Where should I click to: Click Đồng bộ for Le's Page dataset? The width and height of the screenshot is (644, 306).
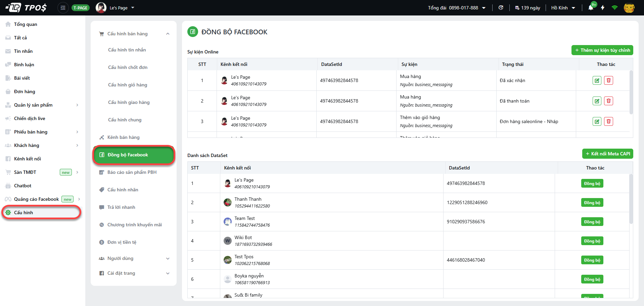(x=592, y=183)
